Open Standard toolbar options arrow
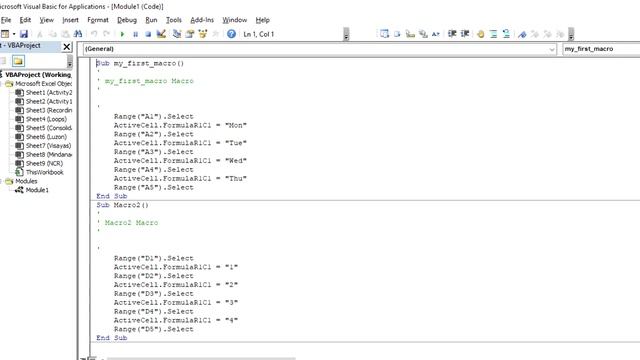640x360 pixels. point(346,34)
